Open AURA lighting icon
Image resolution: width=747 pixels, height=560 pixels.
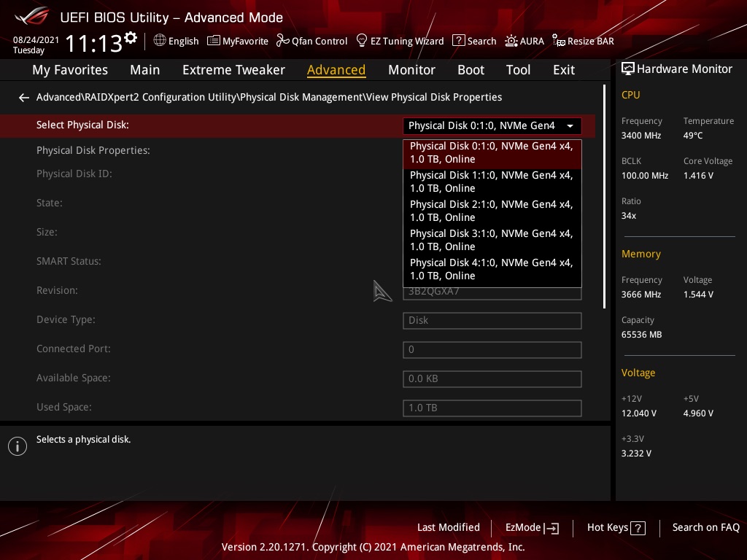tap(511, 41)
